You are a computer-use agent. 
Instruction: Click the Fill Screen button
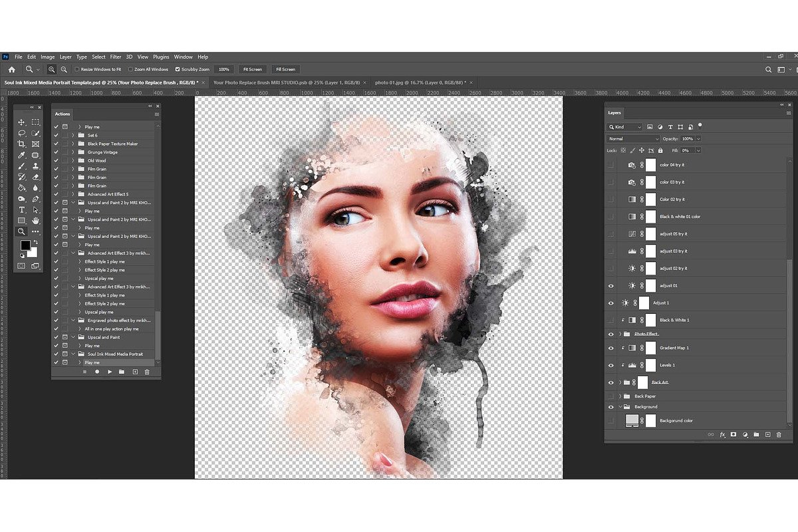(x=285, y=69)
